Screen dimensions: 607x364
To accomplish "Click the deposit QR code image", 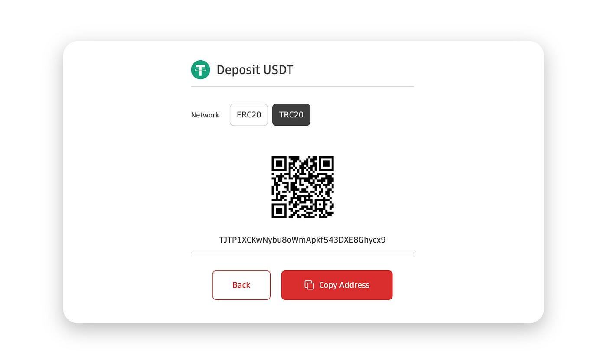I will pyautogui.click(x=303, y=187).
